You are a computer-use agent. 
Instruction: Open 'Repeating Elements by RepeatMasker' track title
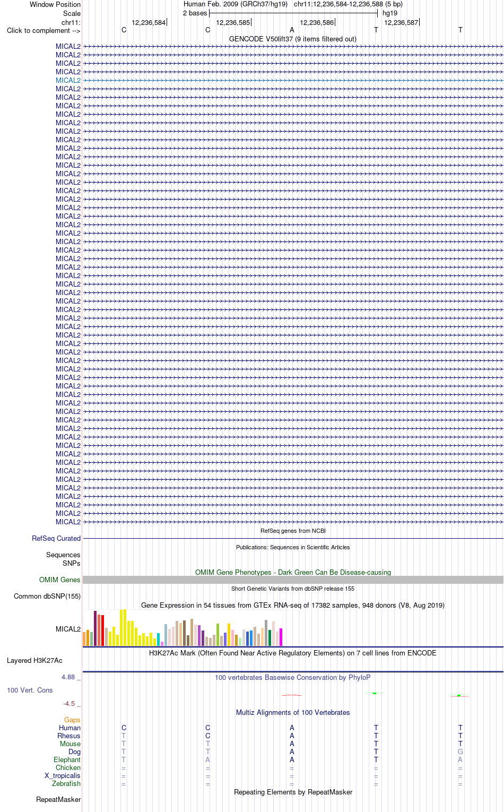click(x=293, y=792)
